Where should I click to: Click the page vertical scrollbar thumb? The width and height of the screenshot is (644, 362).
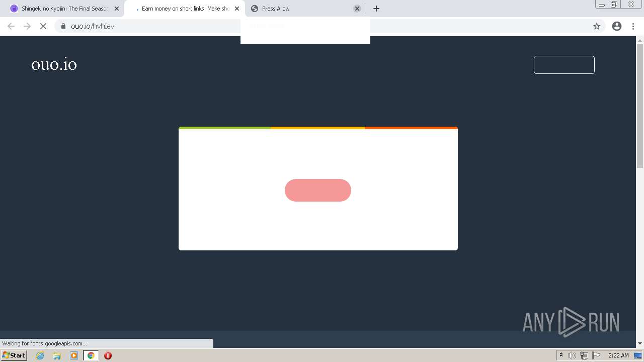point(640,106)
